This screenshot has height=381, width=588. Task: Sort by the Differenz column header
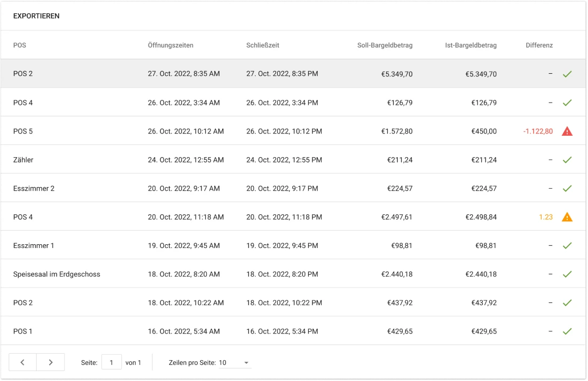pos(539,45)
